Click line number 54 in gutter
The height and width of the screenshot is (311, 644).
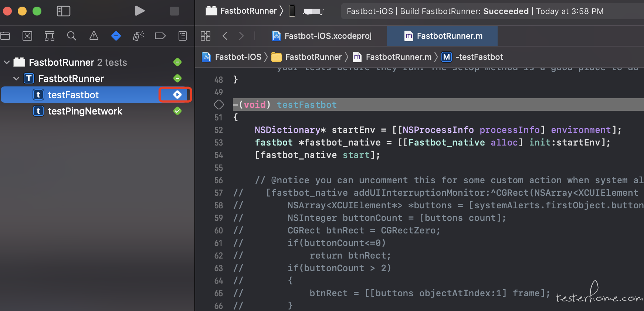(218, 155)
